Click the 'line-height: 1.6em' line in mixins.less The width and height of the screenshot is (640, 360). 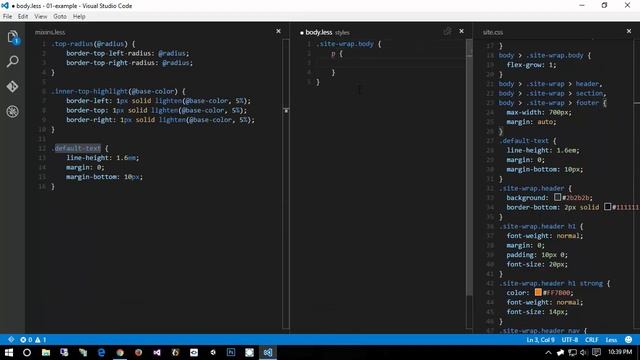pyautogui.click(x=102, y=158)
